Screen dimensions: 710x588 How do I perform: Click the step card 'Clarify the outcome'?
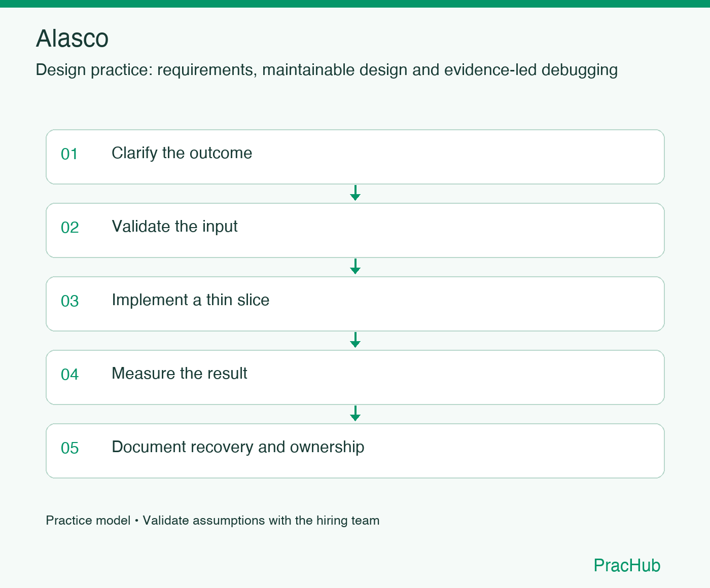[355, 157]
